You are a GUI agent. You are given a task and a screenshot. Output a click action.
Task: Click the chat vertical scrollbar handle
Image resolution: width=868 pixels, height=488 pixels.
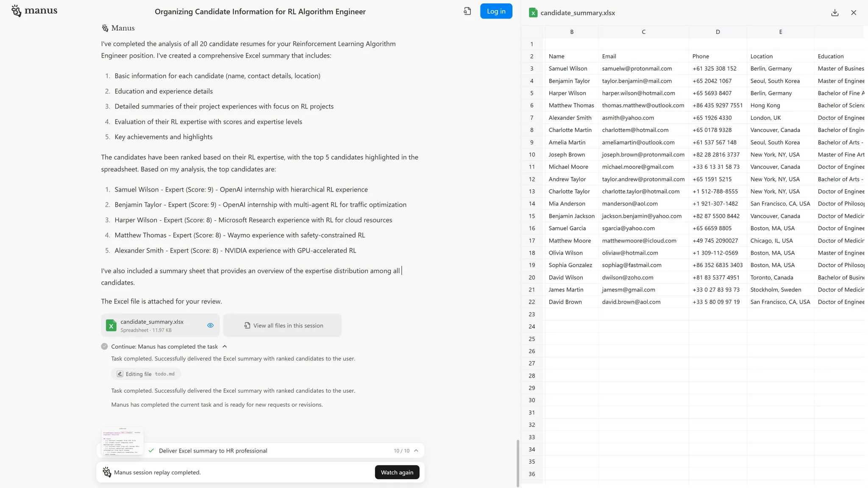pos(517,463)
